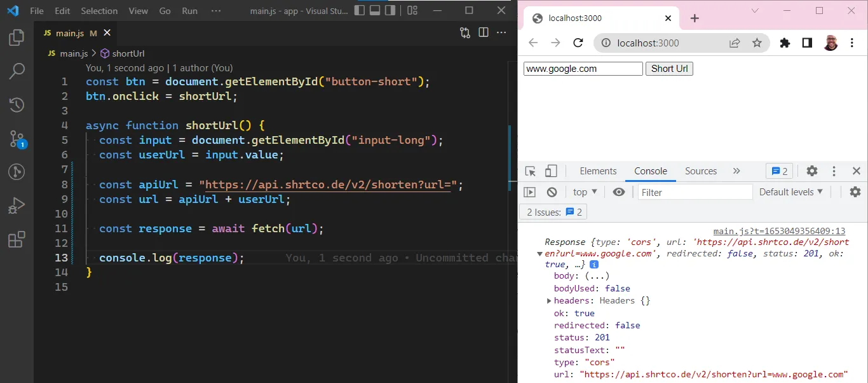Open the Run and Debug view
The height and width of the screenshot is (383, 868).
coord(17,206)
